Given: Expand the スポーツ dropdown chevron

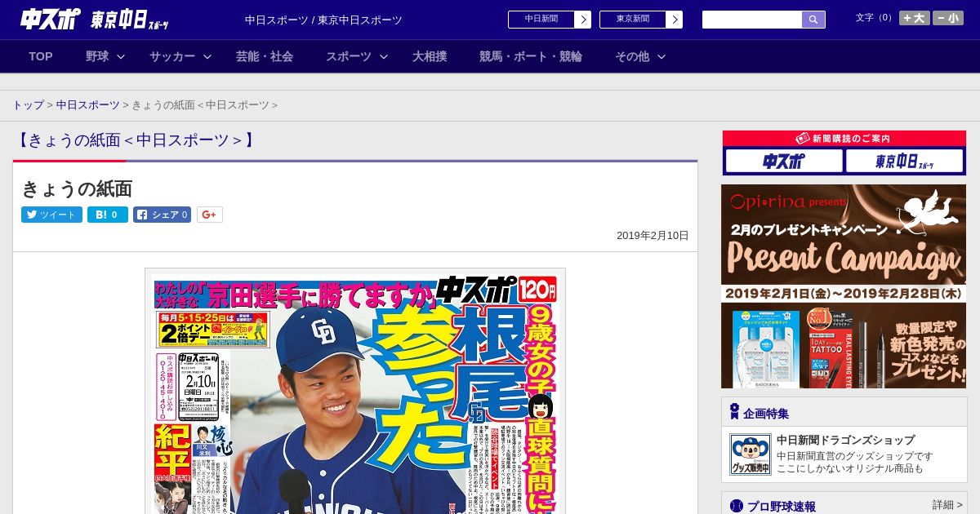Looking at the screenshot, I should click(384, 56).
